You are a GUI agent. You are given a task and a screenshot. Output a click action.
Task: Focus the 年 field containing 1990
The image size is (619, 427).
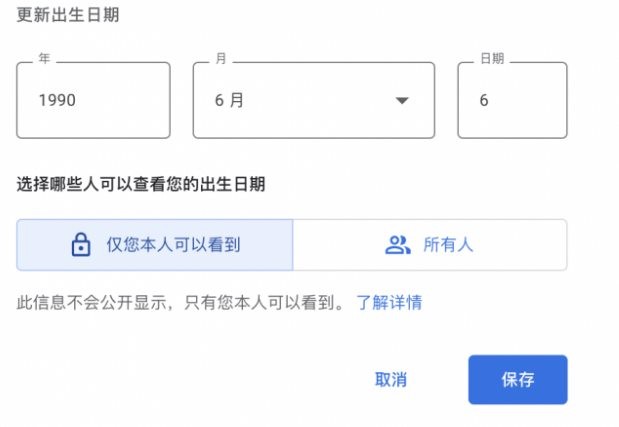pos(94,100)
